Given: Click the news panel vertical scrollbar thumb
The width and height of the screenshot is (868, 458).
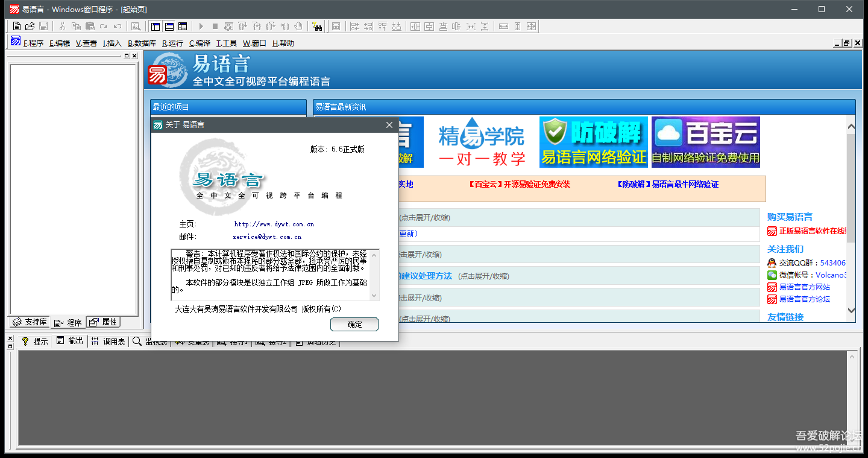Looking at the screenshot, I should point(851,187).
